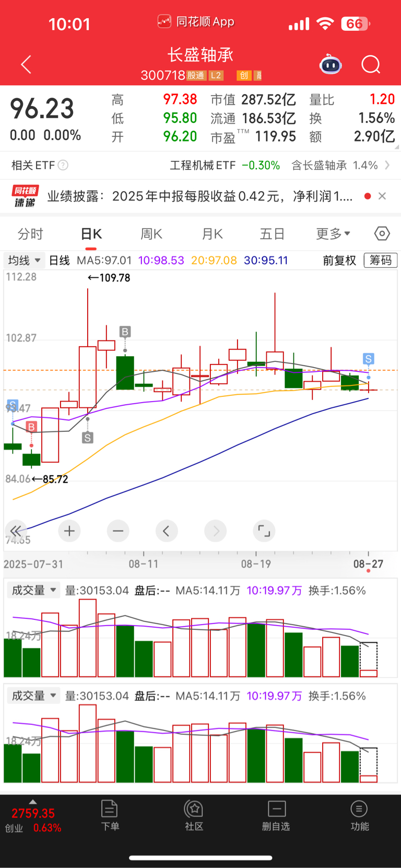The width and height of the screenshot is (401, 868).
Task: Open the AI robot assistant icon
Action: point(331,65)
